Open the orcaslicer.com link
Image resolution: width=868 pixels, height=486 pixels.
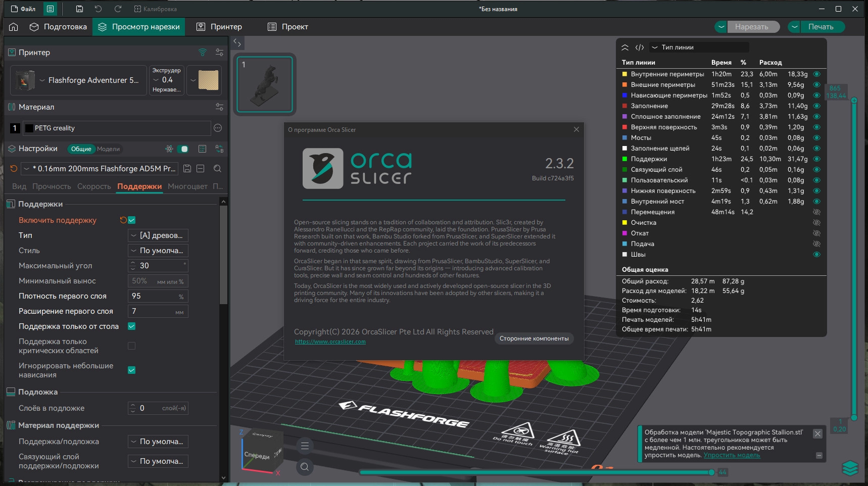(330, 342)
